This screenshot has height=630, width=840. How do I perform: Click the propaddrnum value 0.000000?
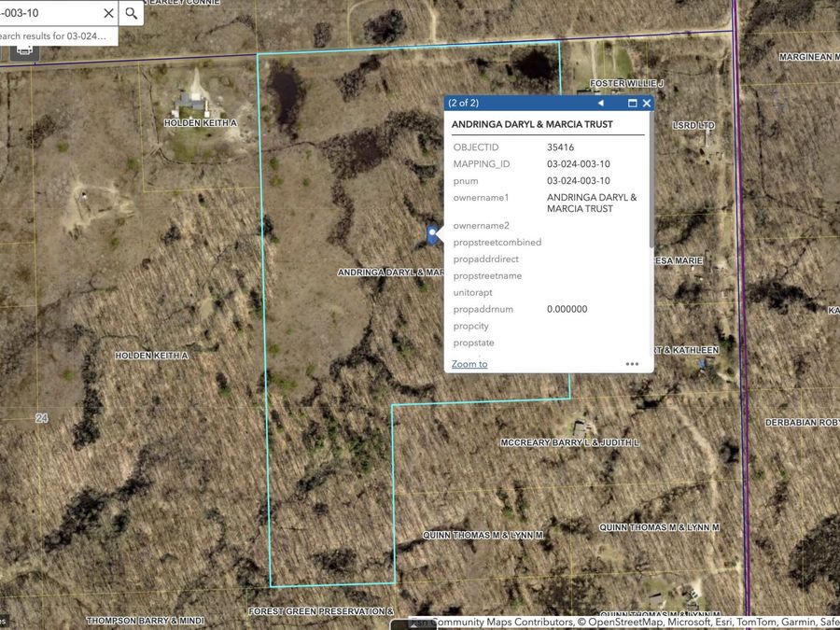click(567, 309)
